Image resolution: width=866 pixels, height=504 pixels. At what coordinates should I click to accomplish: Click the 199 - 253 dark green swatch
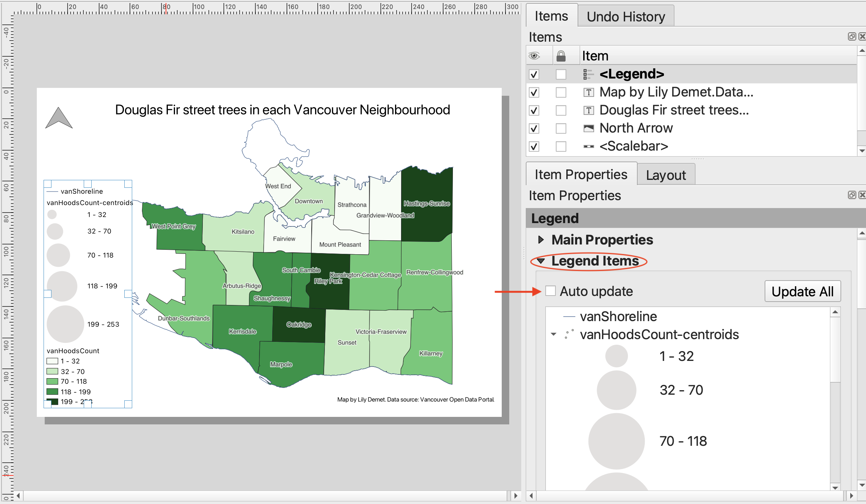click(x=54, y=402)
